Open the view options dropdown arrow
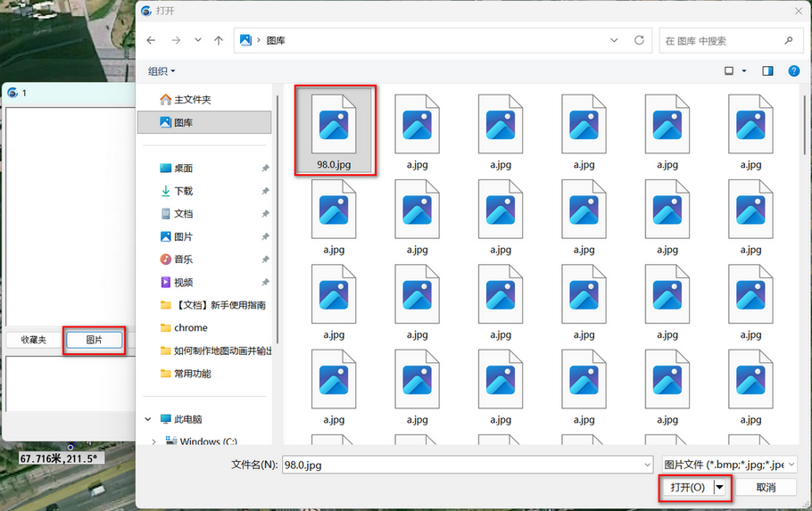The width and height of the screenshot is (812, 511). pos(744,71)
